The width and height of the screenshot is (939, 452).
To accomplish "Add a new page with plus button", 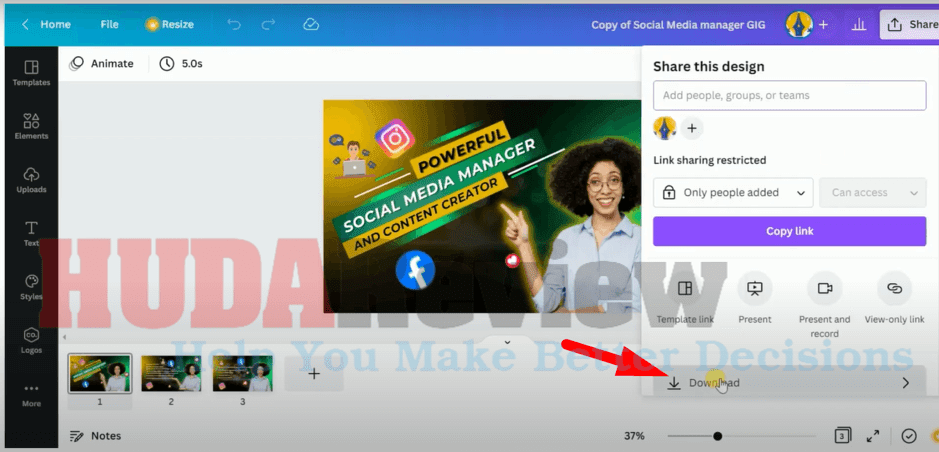I will [x=314, y=374].
